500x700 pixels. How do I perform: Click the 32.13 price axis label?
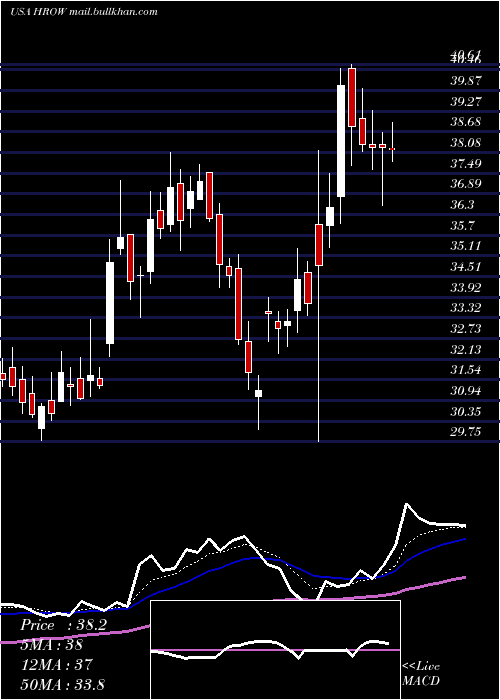point(466,350)
